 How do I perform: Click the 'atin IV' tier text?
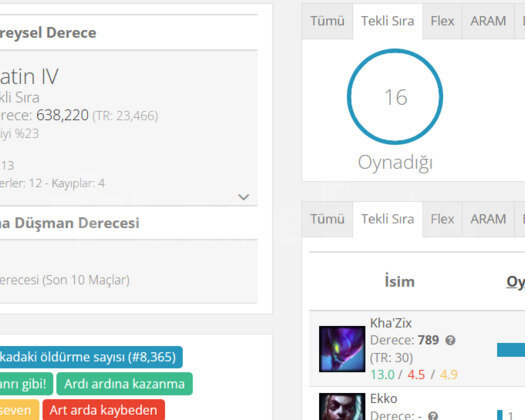[x=29, y=76]
